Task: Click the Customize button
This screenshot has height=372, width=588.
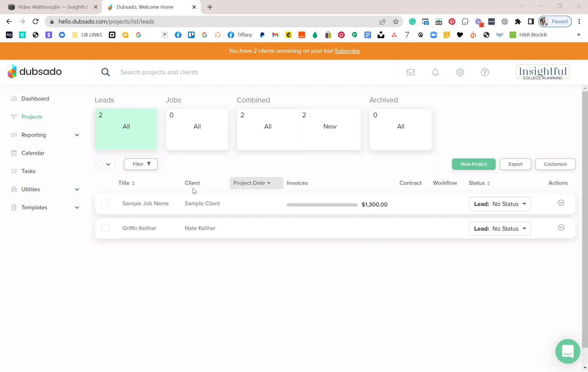Action: click(x=555, y=164)
